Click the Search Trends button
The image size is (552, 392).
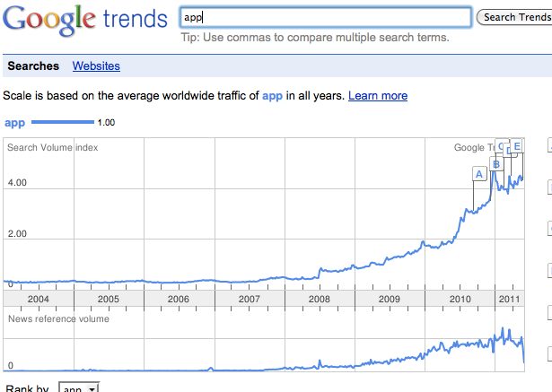(x=514, y=17)
